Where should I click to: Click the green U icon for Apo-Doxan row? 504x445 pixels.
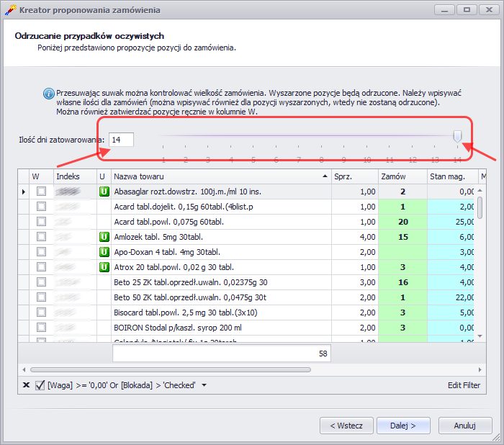click(x=103, y=252)
